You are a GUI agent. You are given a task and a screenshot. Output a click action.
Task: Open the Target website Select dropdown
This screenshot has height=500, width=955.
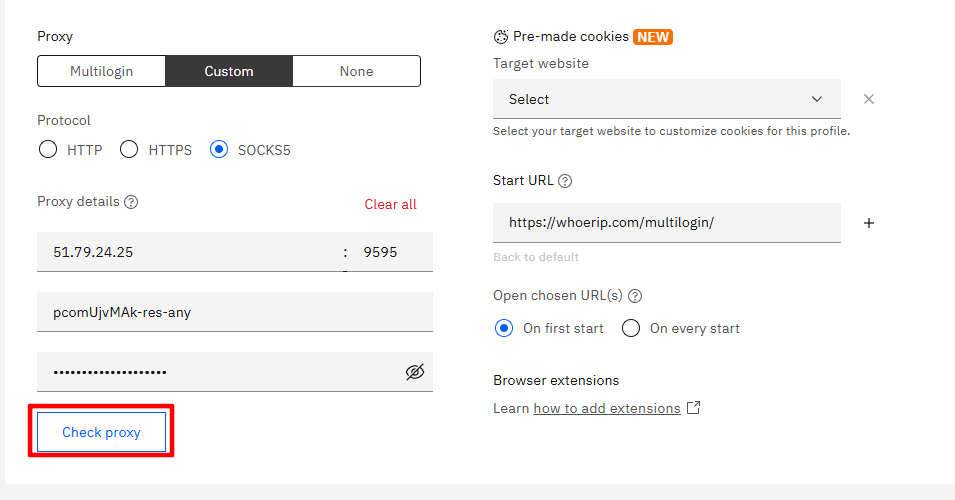(x=666, y=99)
